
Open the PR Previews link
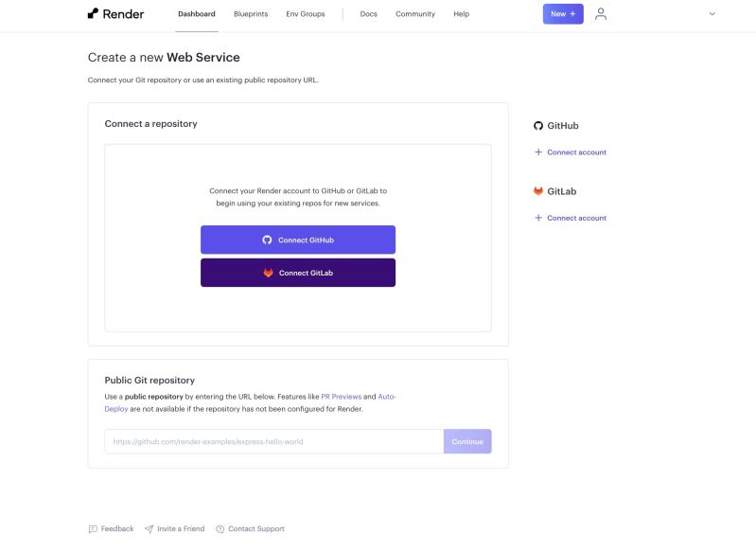pos(341,397)
